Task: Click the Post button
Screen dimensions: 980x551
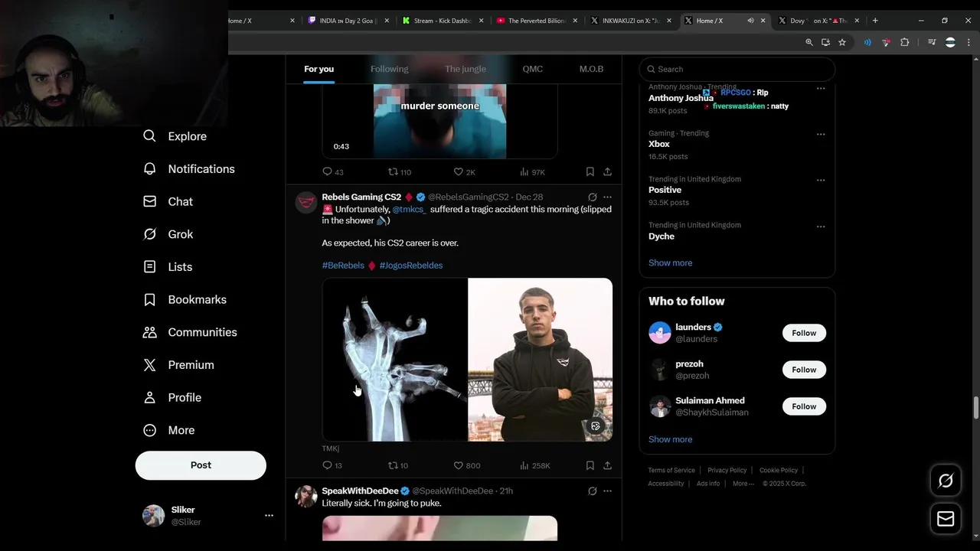Action: [x=201, y=465]
